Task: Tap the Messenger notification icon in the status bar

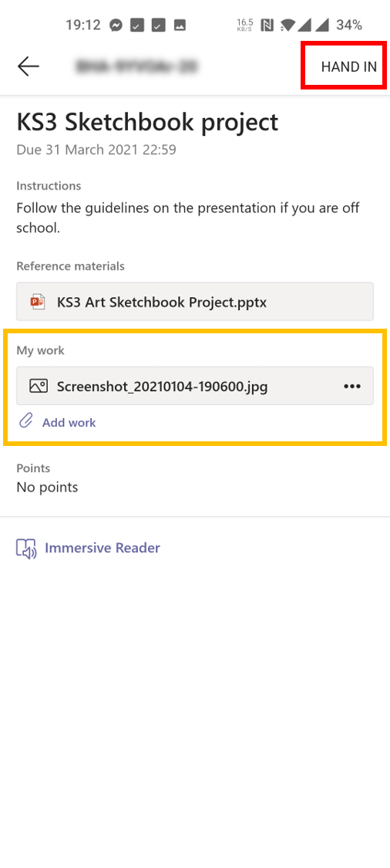Action: click(116, 25)
